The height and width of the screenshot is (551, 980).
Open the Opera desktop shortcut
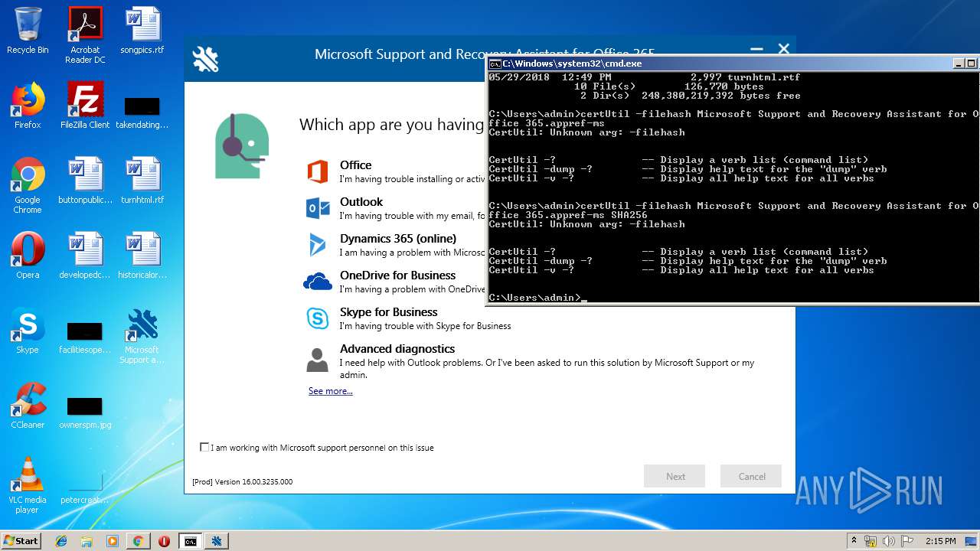click(x=28, y=256)
